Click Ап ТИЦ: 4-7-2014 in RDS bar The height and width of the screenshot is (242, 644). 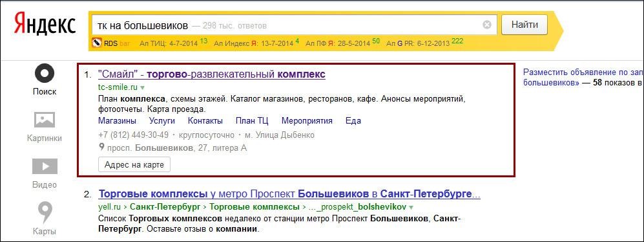coord(174,43)
